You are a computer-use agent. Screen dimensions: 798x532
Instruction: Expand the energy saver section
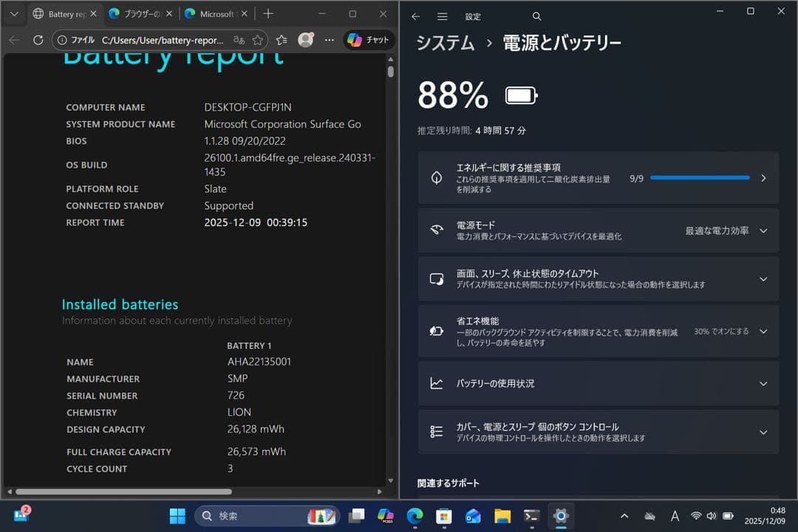pyautogui.click(x=763, y=331)
